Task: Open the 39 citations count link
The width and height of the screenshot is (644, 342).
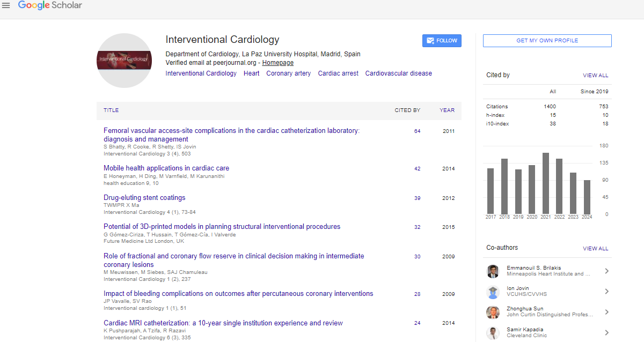Action: click(x=417, y=198)
